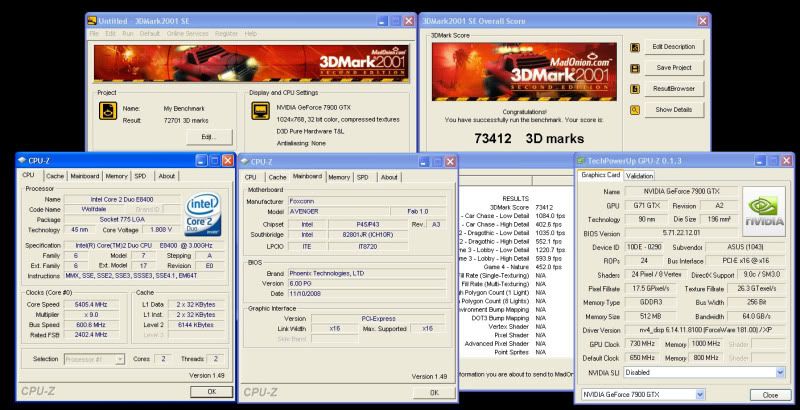
Task: Open the graphics card selector dropdown in GPU-Z
Action: tap(699, 394)
